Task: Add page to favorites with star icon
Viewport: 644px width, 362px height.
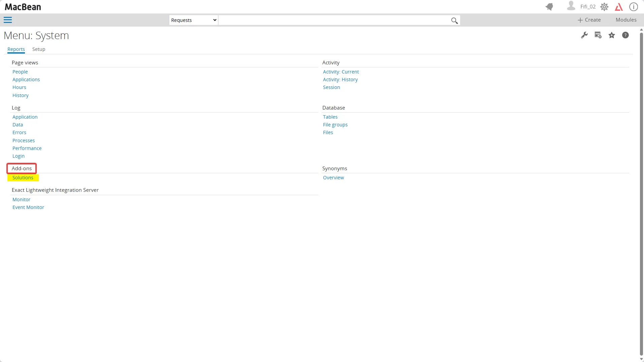Action: [612, 35]
